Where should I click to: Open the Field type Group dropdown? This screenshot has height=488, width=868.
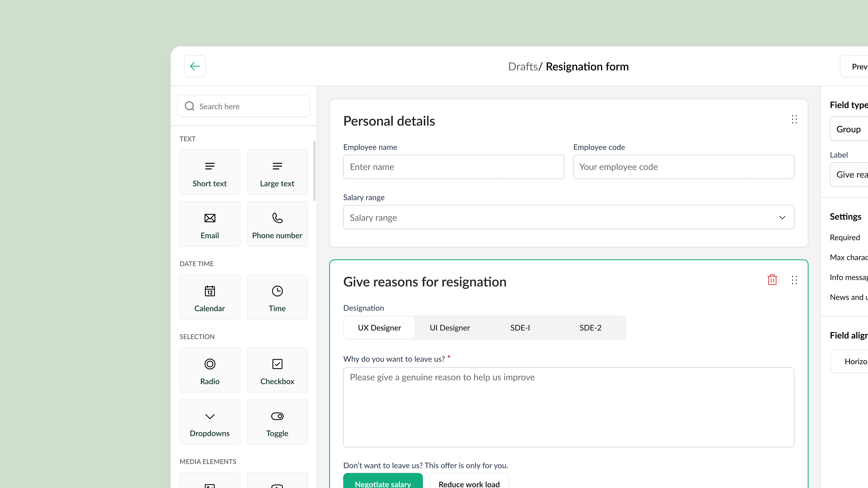click(849, 129)
